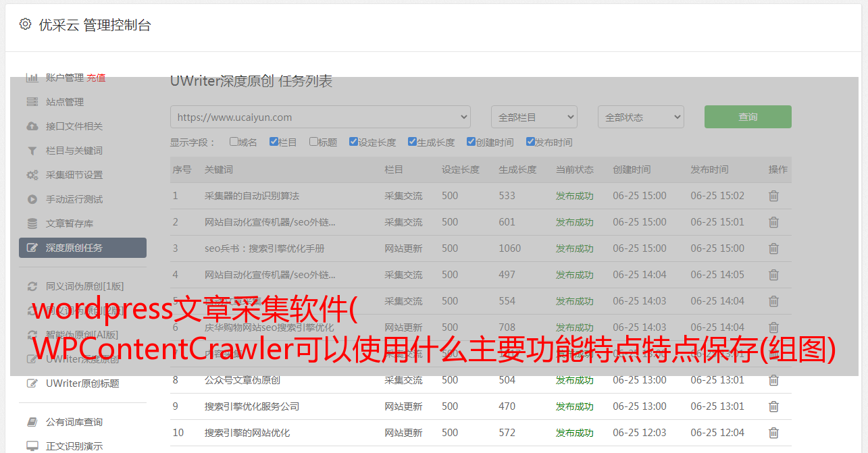Click the gear icon beside 优采云 管理控制台

(25, 24)
